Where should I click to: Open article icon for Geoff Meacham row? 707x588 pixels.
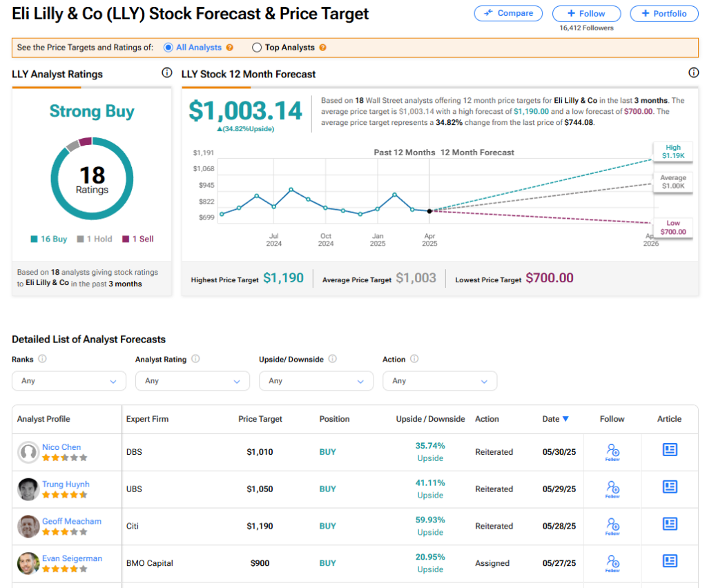pos(670,524)
